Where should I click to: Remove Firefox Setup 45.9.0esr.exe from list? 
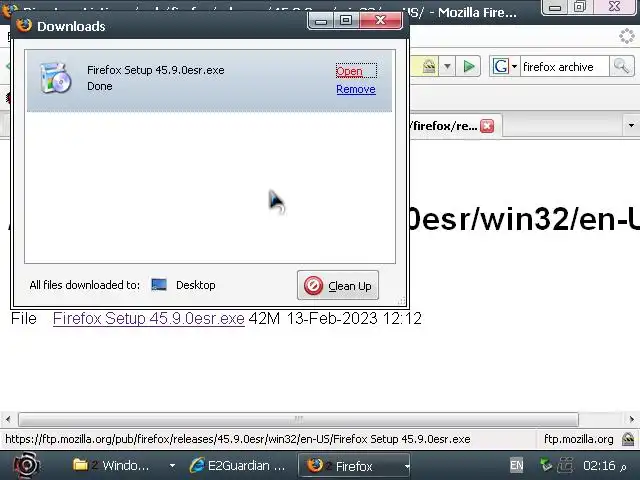click(356, 89)
